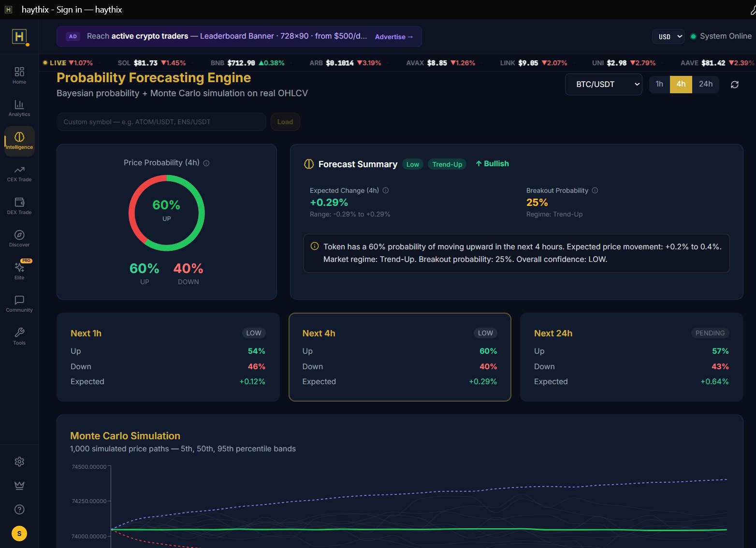The width and height of the screenshot is (756, 548).
Task: Open the help question mark icon
Action: click(19, 509)
